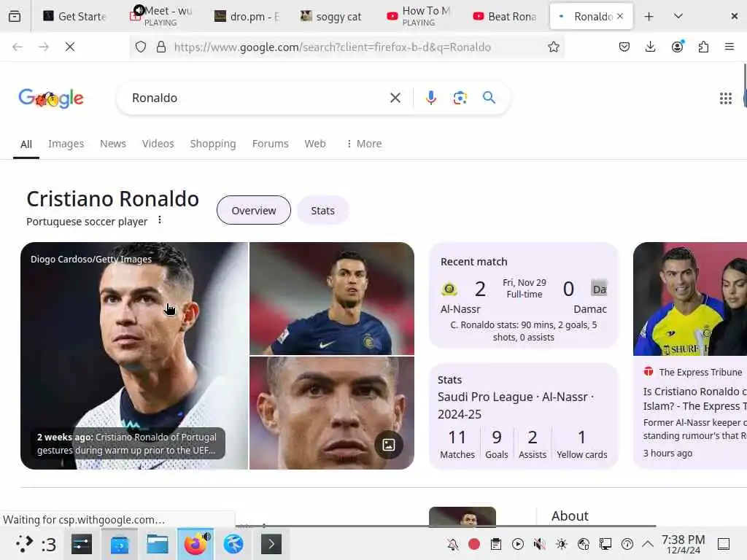This screenshot has width=747, height=560.
Task: Open Firefox downloads panel
Action: tap(650, 47)
